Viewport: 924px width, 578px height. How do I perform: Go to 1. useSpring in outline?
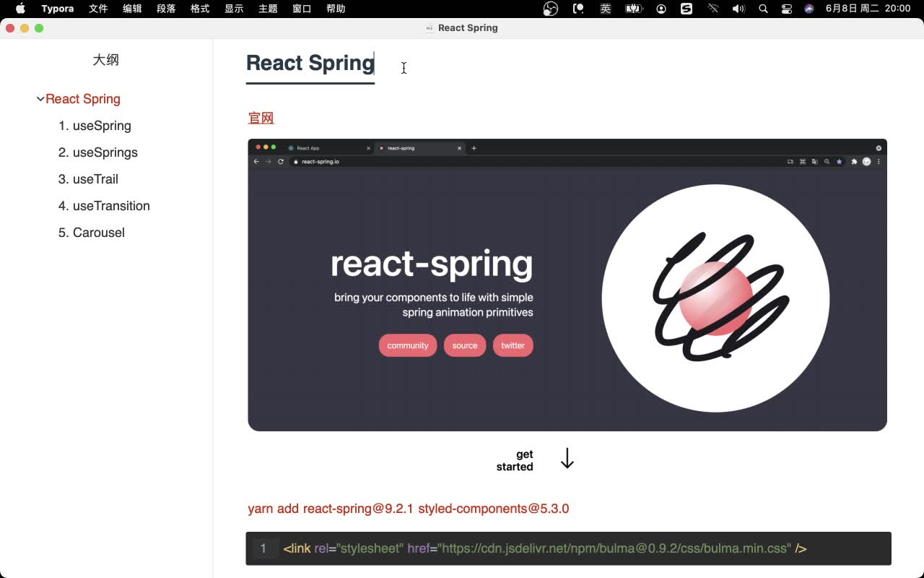pyautogui.click(x=95, y=126)
